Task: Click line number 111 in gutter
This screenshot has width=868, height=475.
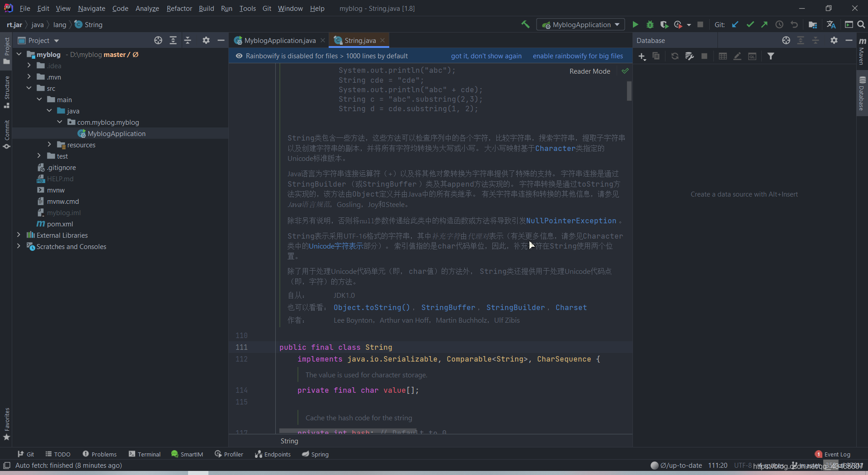Action: [x=241, y=347]
